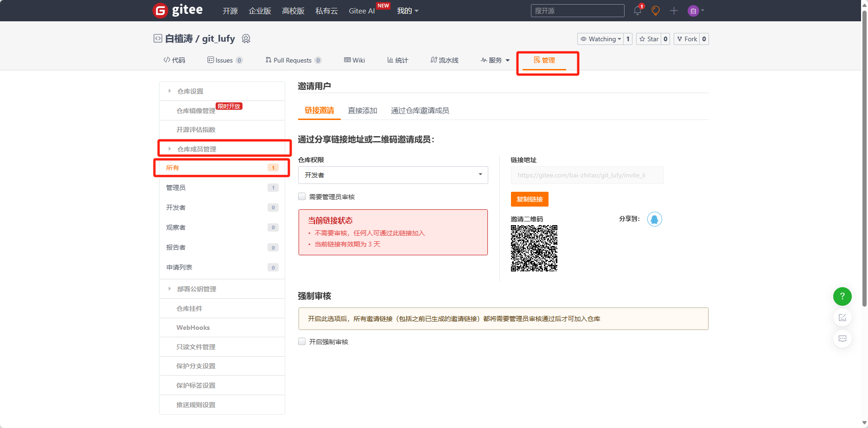This screenshot has height=428, width=868.
Task: Expand 部署公钥管理 section
Action: click(222, 289)
